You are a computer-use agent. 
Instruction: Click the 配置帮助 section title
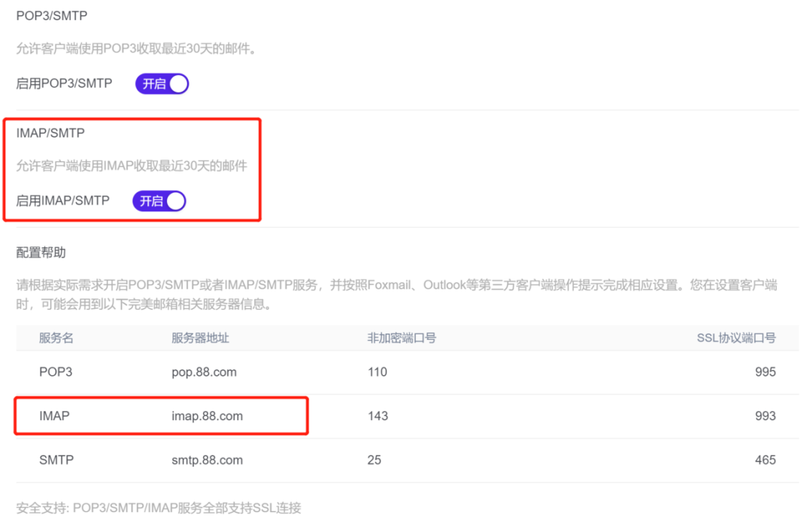point(40,253)
